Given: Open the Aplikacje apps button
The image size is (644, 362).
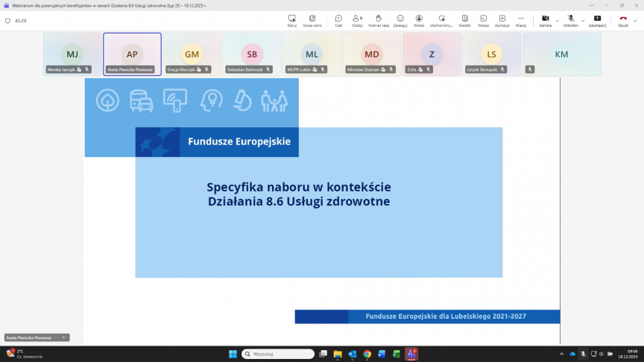Looking at the screenshot, I should pyautogui.click(x=502, y=20).
